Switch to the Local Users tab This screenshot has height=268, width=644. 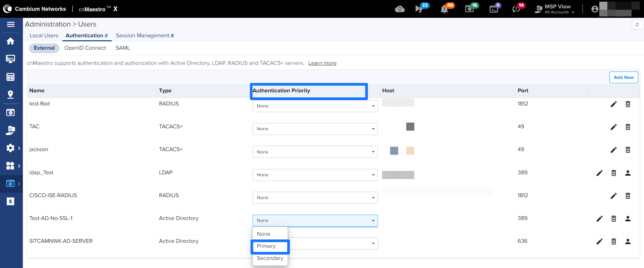[44, 36]
